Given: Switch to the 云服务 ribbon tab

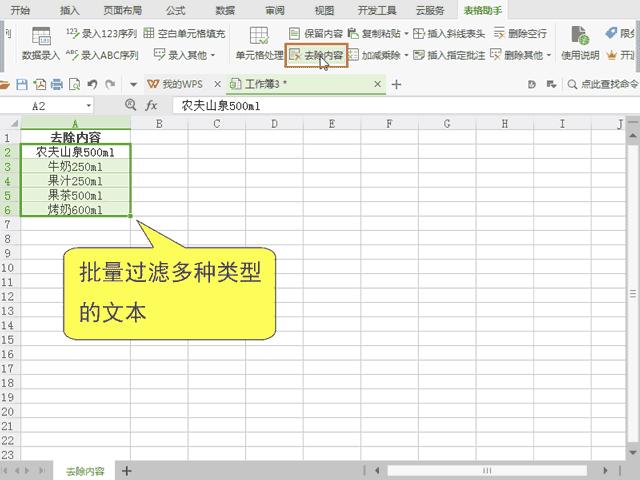Looking at the screenshot, I should [x=430, y=10].
